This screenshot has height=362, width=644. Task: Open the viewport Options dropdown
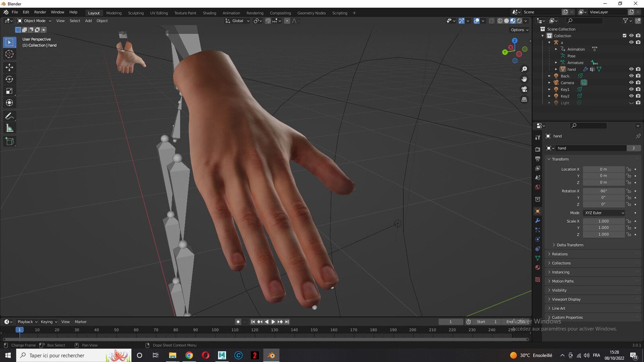tap(520, 30)
